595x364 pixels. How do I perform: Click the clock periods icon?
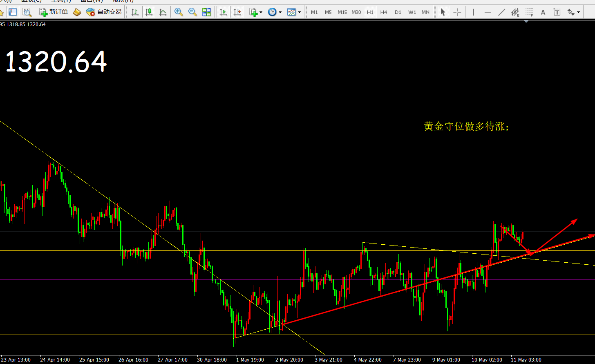click(272, 12)
